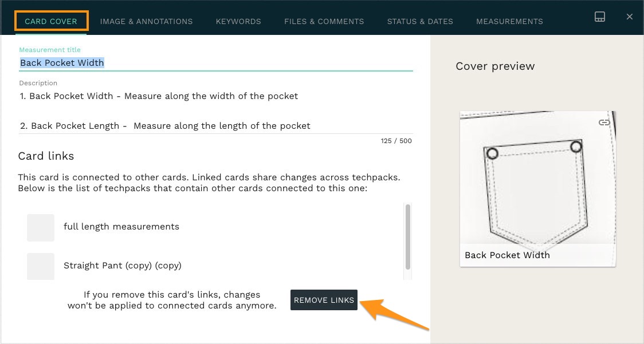This screenshot has width=644, height=344.
Task: Open the Measurements tab
Action: [x=510, y=21]
